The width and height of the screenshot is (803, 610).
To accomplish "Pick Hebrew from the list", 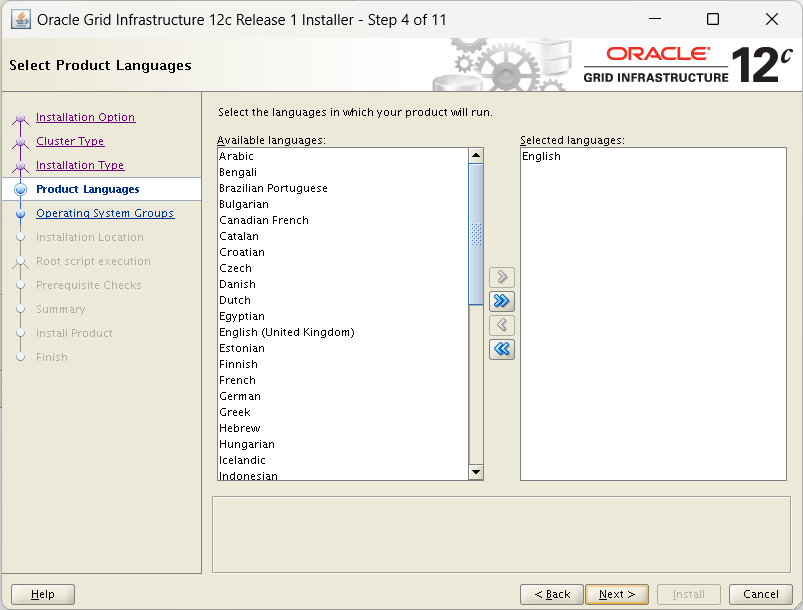I will pos(342,428).
